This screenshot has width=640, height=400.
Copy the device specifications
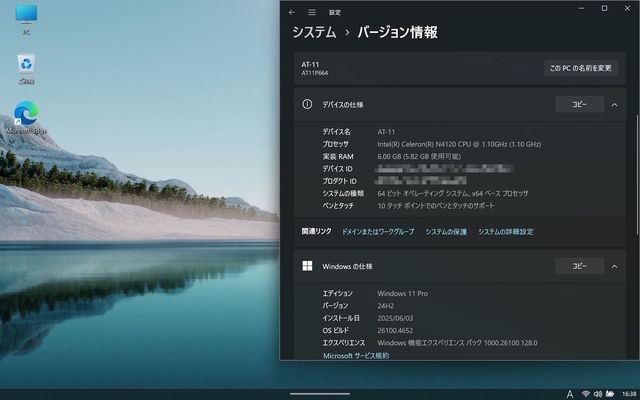coord(579,104)
